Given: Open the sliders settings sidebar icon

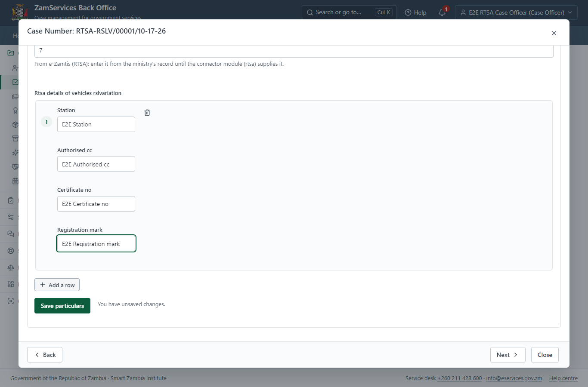Looking at the screenshot, I should pos(11,217).
